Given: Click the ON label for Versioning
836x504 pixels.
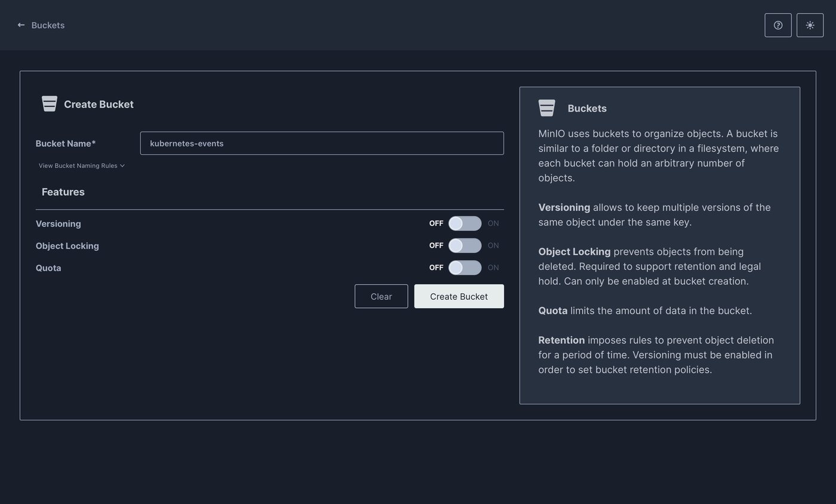Looking at the screenshot, I should pyautogui.click(x=493, y=223).
